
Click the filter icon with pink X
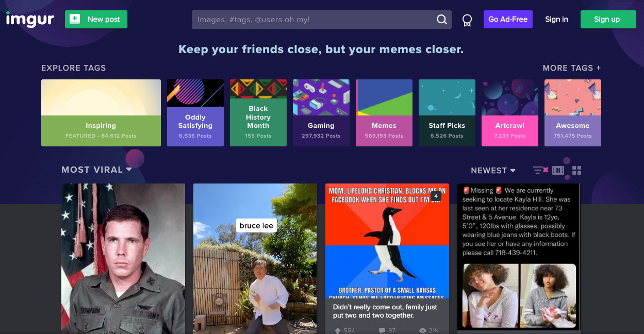pos(540,170)
